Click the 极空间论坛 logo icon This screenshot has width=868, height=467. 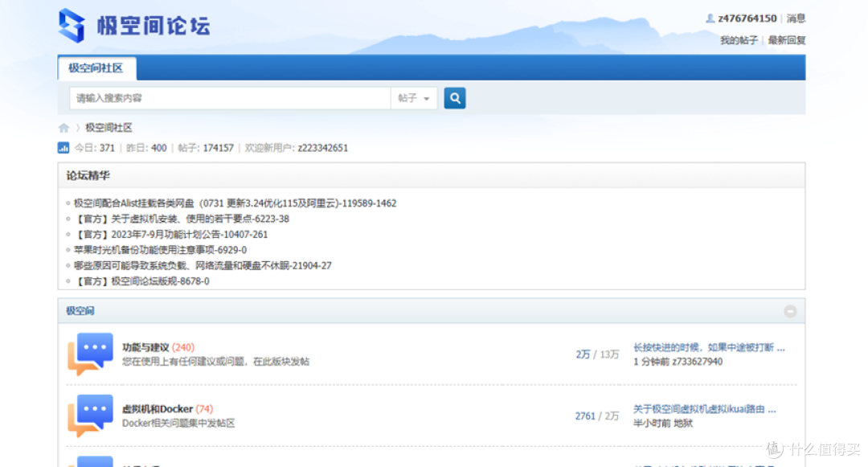point(72,26)
